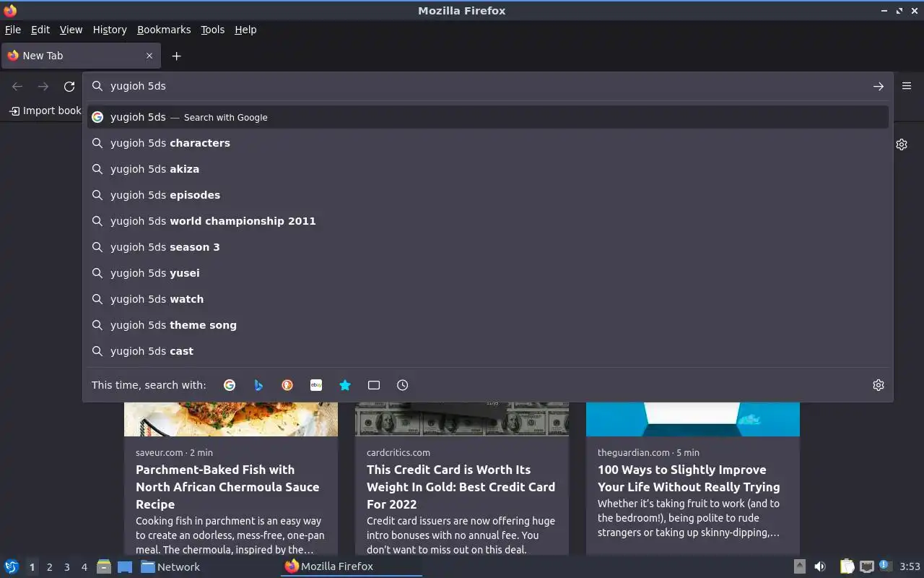Open the File menu

pyautogui.click(x=13, y=30)
